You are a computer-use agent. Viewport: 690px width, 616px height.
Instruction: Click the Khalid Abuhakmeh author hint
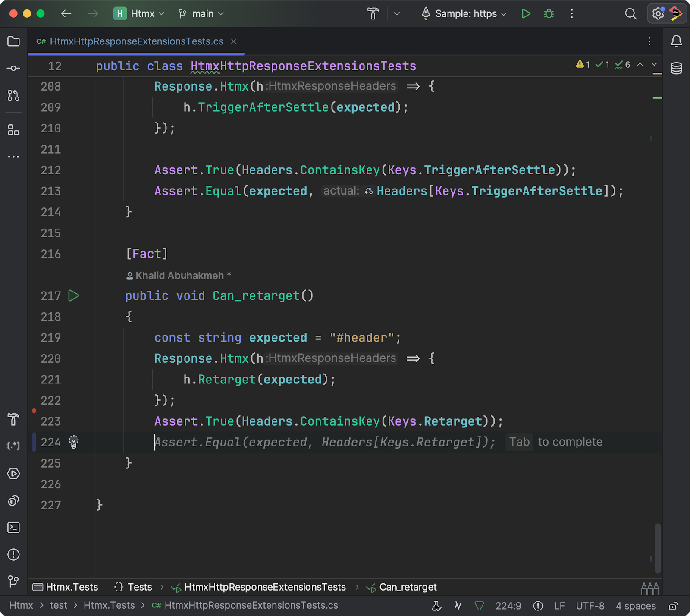pyautogui.click(x=179, y=276)
